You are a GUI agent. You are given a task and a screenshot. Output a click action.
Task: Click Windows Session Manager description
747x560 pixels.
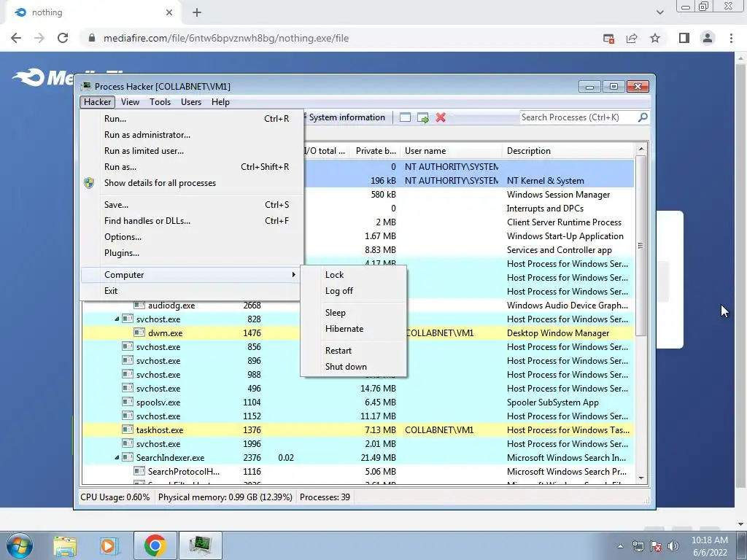(x=558, y=194)
